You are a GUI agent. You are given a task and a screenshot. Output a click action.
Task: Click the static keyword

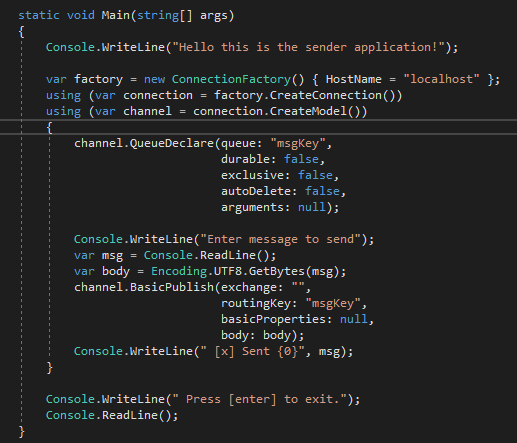[39, 15]
